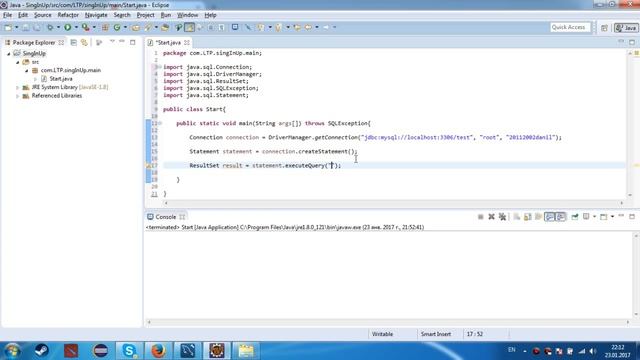Toggle Mark Occurrences highlighted toolbar icon
Screen dimensions: 640x360
pos(189,27)
